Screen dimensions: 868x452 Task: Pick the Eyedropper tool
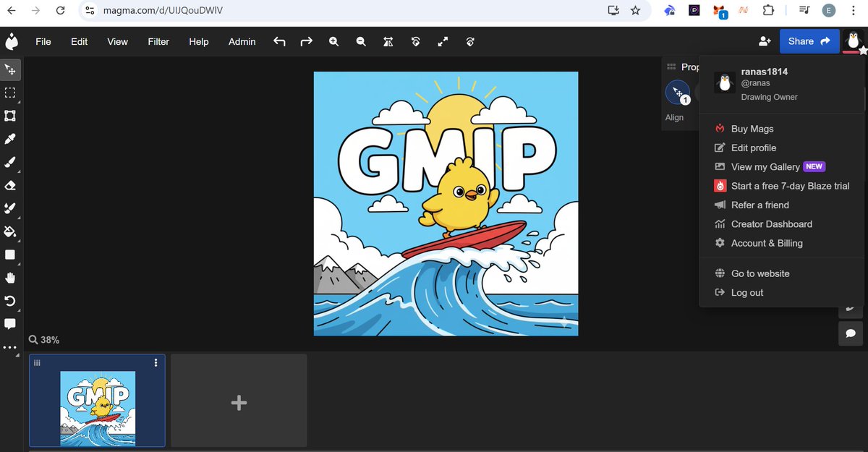pos(10,139)
